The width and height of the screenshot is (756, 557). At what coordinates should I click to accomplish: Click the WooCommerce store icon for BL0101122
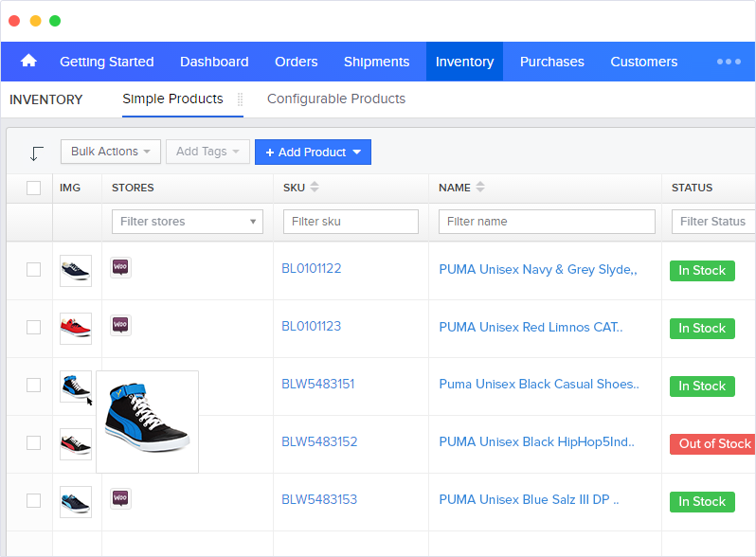[120, 267]
